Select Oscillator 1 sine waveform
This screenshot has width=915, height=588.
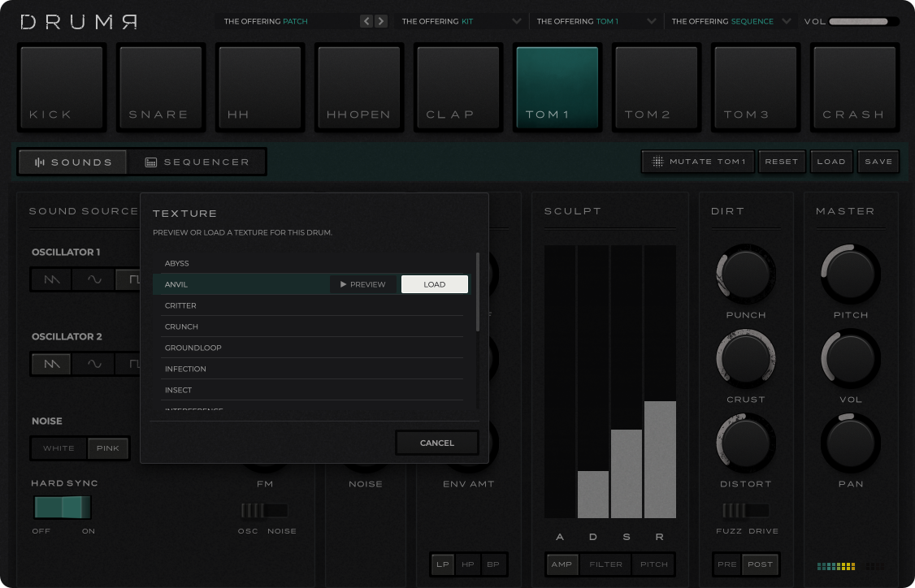pyautogui.click(x=94, y=280)
